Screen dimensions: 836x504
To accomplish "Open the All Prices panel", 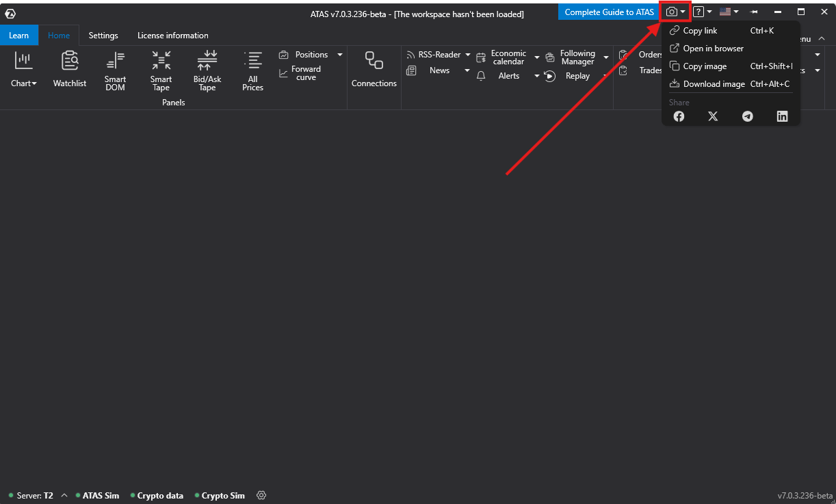I will tap(252, 71).
